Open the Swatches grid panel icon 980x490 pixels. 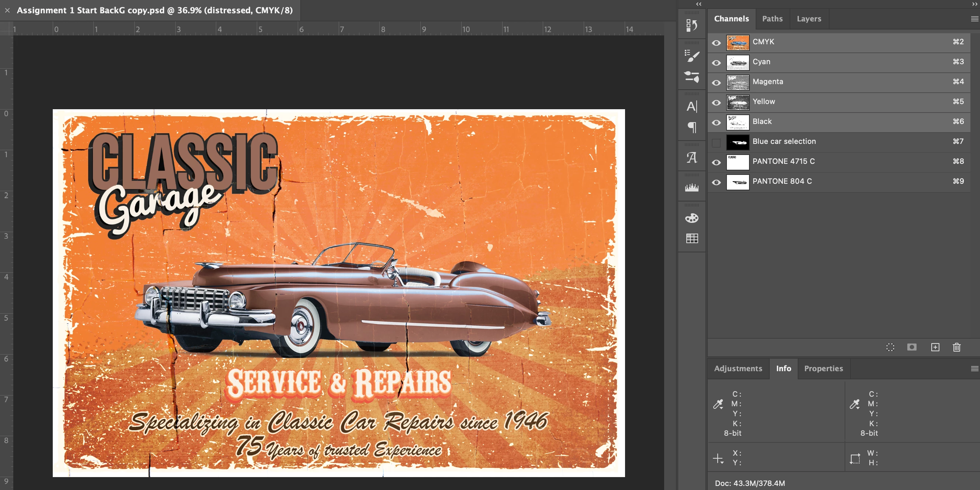(x=691, y=238)
